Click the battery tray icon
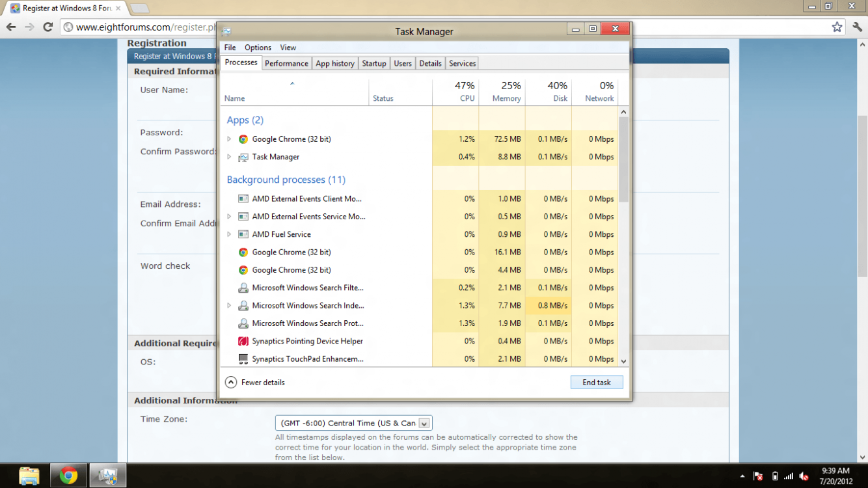The height and width of the screenshot is (488, 868). coord(774,476)
